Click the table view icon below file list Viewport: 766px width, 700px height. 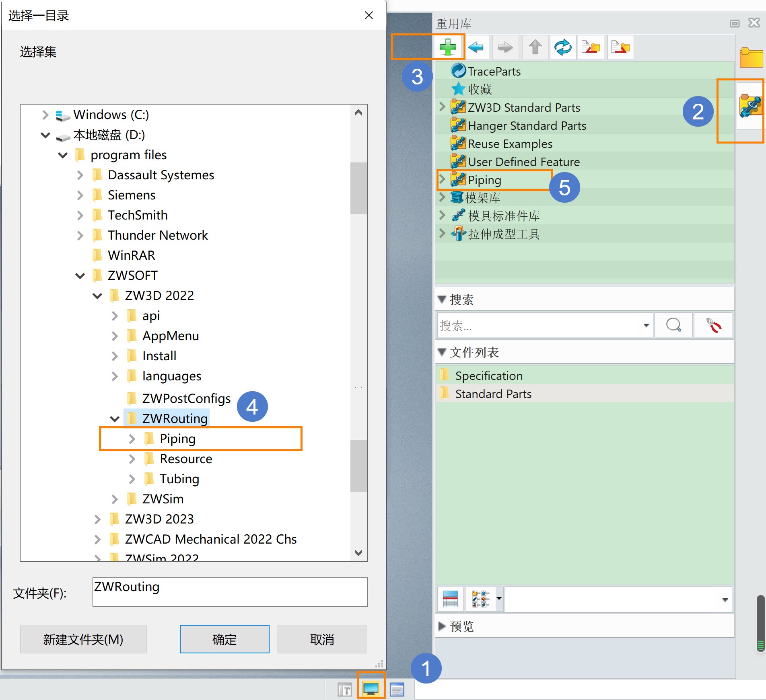(450, 599)
